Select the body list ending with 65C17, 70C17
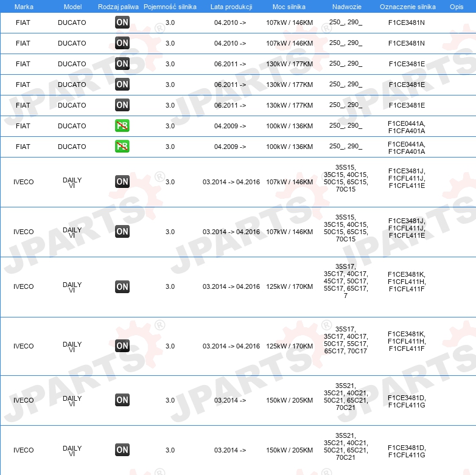The width and height of the screenshot is (476, 475). pyautogui.click(x=346, y=340)
